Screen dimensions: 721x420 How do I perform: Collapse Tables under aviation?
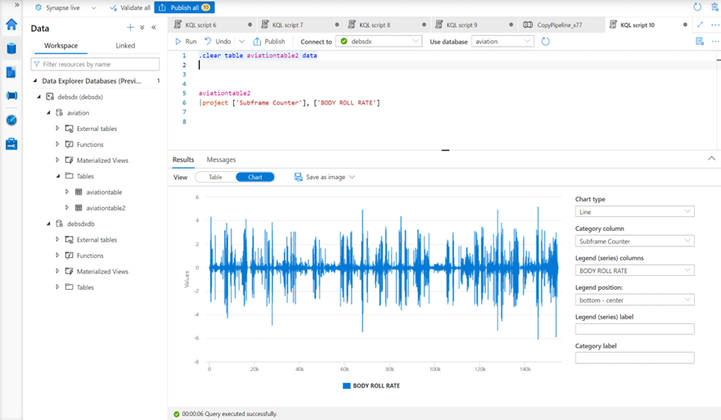[58, 176]
